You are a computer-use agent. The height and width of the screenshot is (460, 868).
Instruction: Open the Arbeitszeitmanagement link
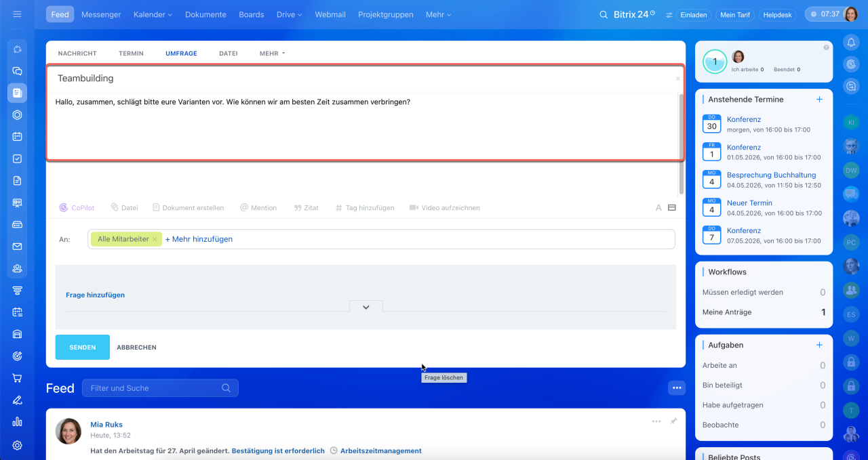coord(380,451)
